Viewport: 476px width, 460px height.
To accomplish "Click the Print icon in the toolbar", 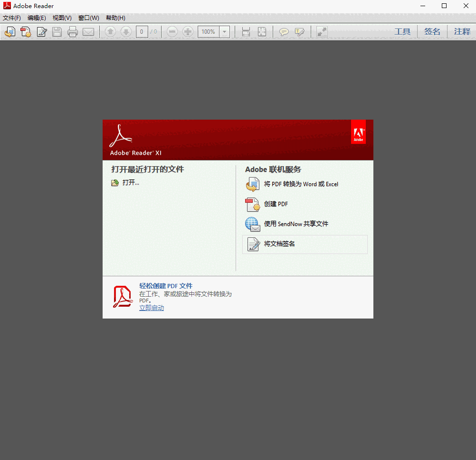I will pos(72,32).
